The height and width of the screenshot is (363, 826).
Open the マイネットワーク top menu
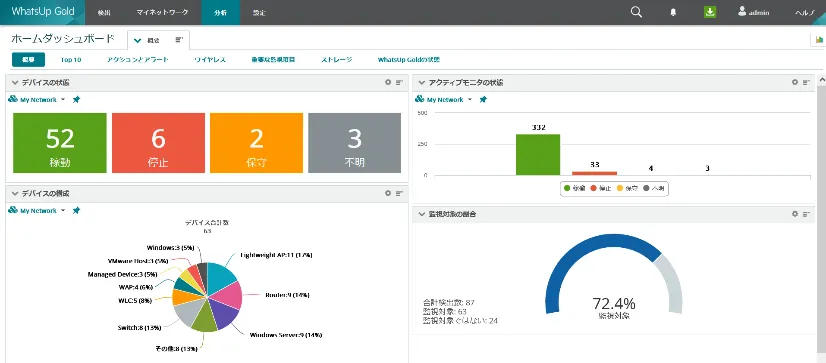click(x=162, y=13)
